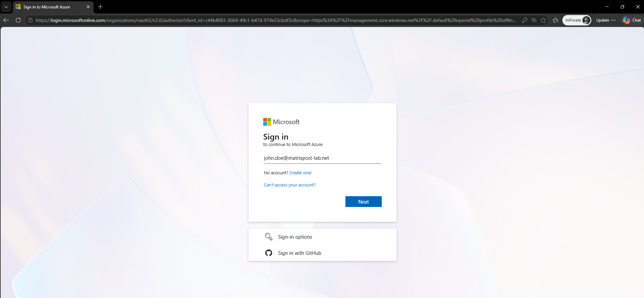Click the InPrivate profile badge

577,20
